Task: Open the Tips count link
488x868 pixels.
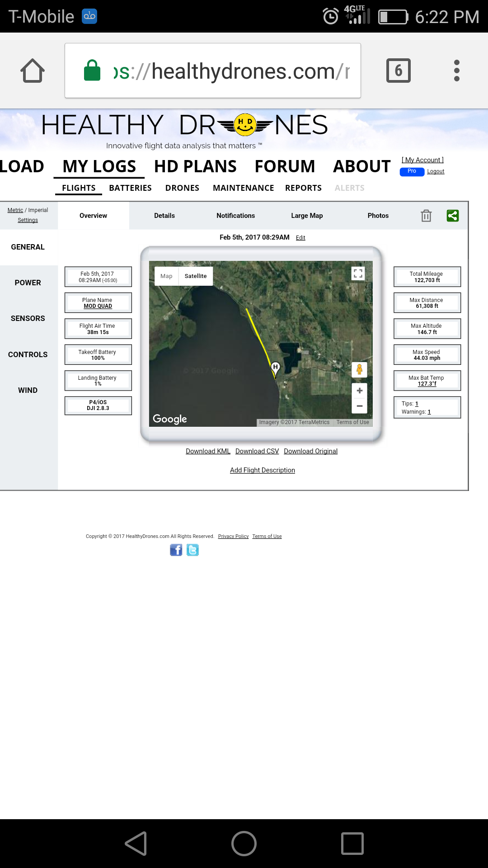Action: (x=417, y=404)
